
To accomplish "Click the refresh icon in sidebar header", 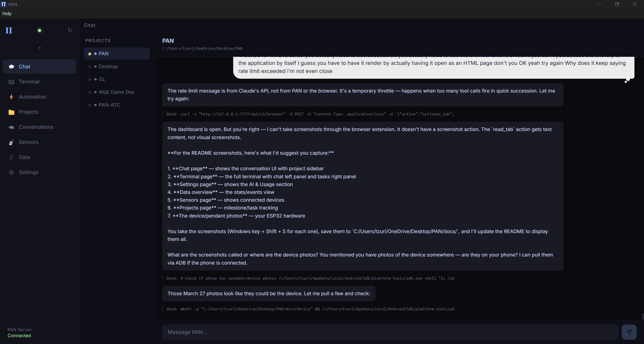I will coord(70,30).
